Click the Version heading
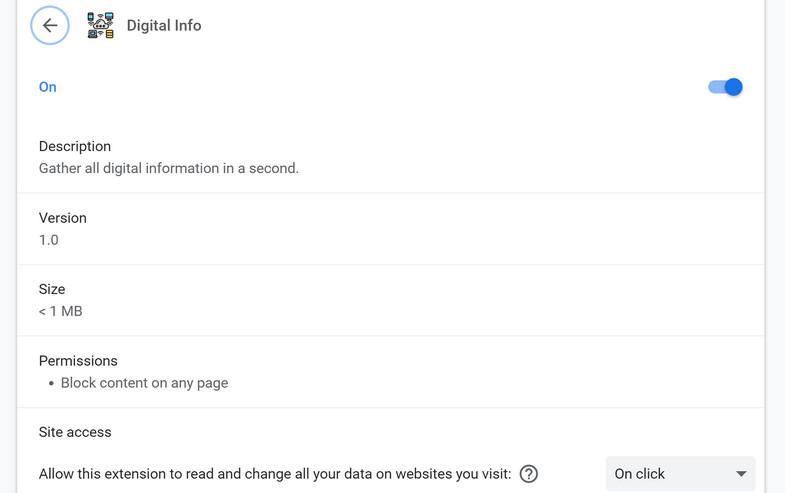 (x=63, y=218)
